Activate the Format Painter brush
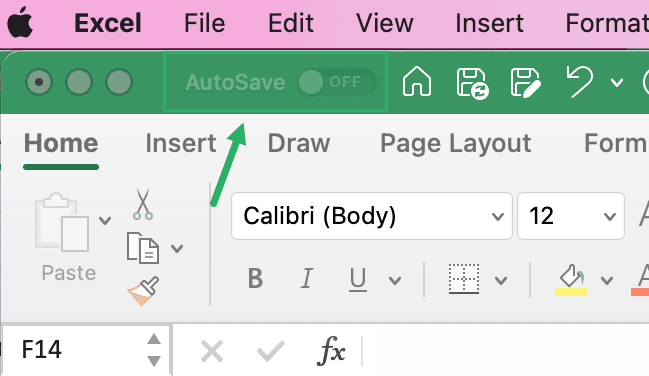Screen dimensions: 649x376 point(143,290)
